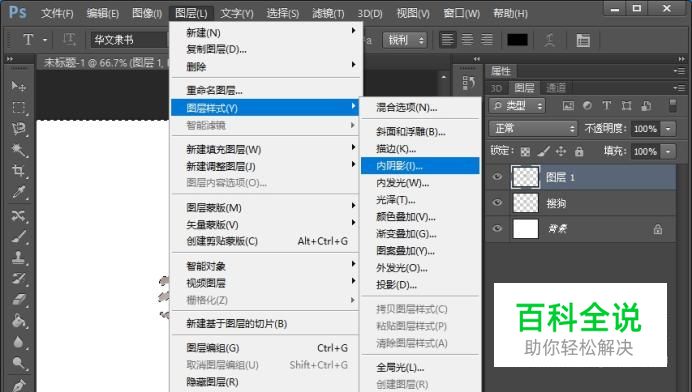Hide 图层 1 layer visibility
This screenshot has height=392, width=692.
[x=497, y=177]
